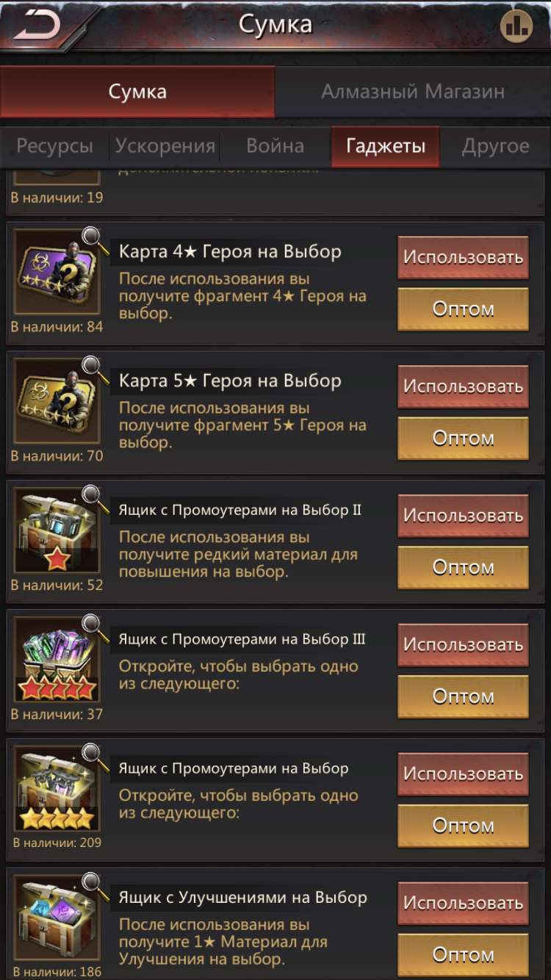This screenshot has height=980, width=551.
Task: Select the Сумка tab
Action: [137, 92]
